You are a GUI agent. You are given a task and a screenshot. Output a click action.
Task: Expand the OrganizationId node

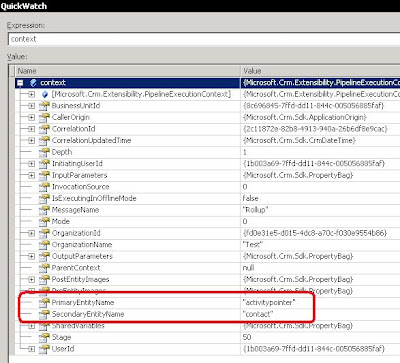(x=31, y=233)
